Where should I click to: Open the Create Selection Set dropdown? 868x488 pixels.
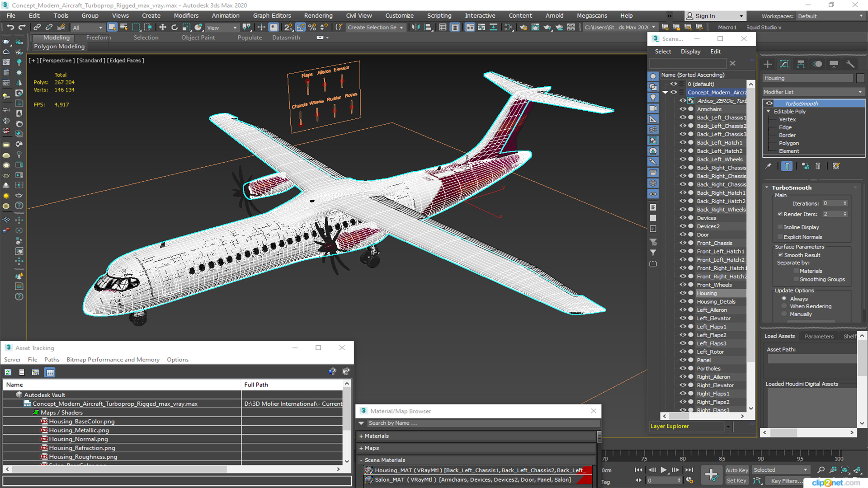[375, 28]
